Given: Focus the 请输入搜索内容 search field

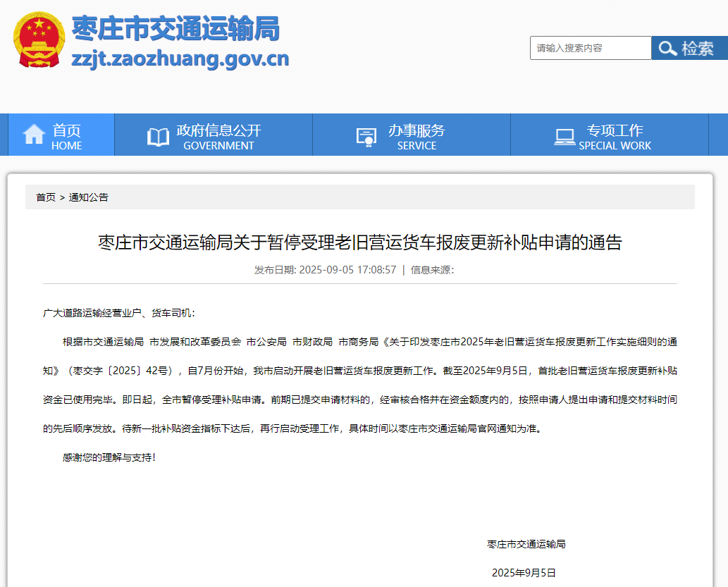Looking at the screenshot, I should [590, 49].
